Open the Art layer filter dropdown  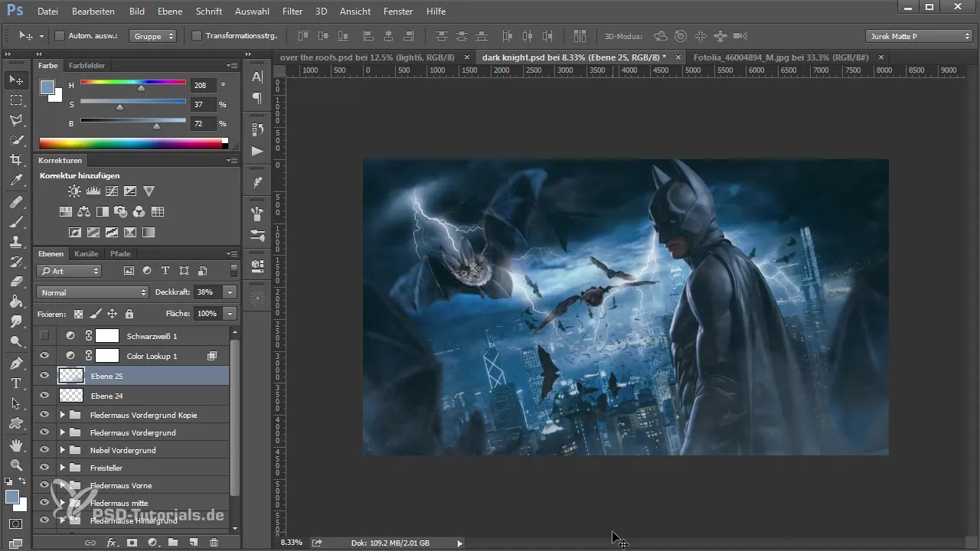coord(69,271)
